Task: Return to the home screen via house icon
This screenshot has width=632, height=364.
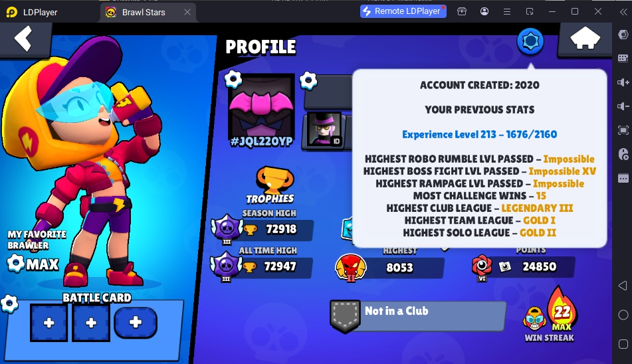Action: coord(585,39)
